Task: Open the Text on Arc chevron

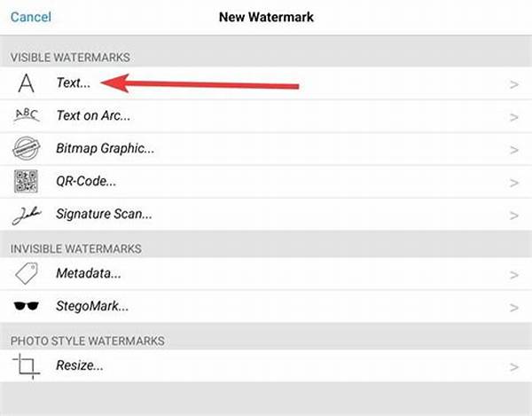Action: point(513,116)
